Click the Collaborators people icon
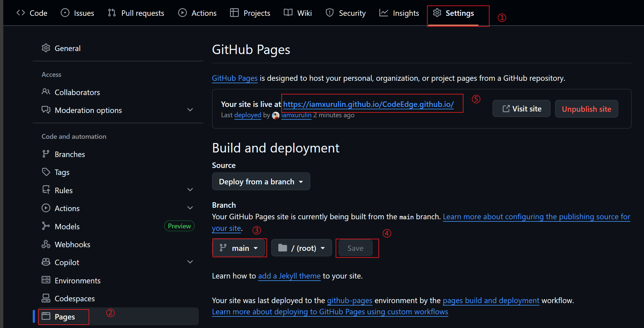The height and width of the screenshot is (328, 644). [x=46, y=92]
